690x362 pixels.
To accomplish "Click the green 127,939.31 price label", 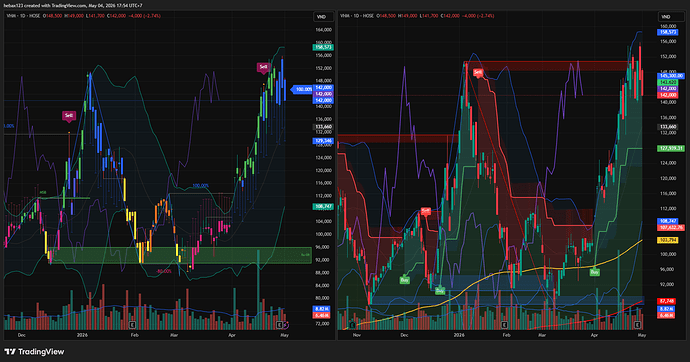I will coord(670,148).
